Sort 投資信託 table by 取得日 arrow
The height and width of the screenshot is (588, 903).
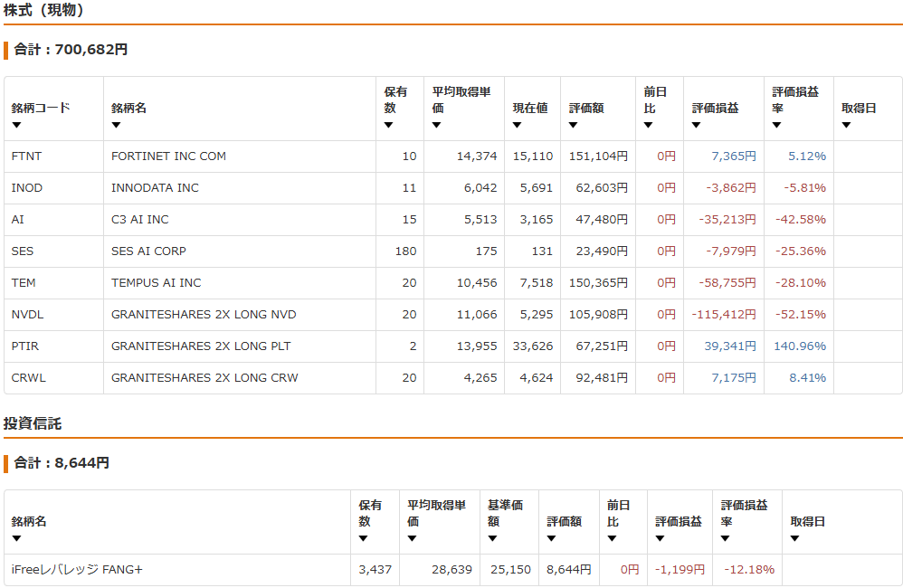[x=794, y=538]
